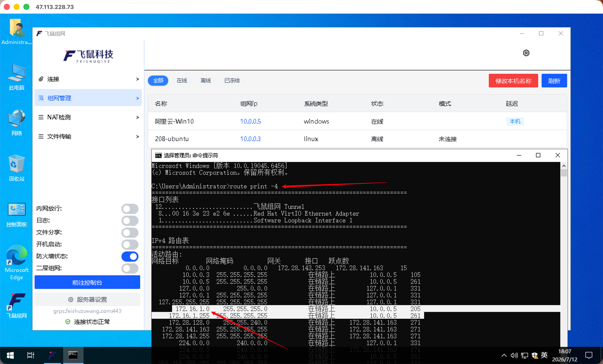Image resolution: width=603 pixels, height=364 pixels.
Task: Open the settings gear icon at top right
Action: (x=526, y=53)
